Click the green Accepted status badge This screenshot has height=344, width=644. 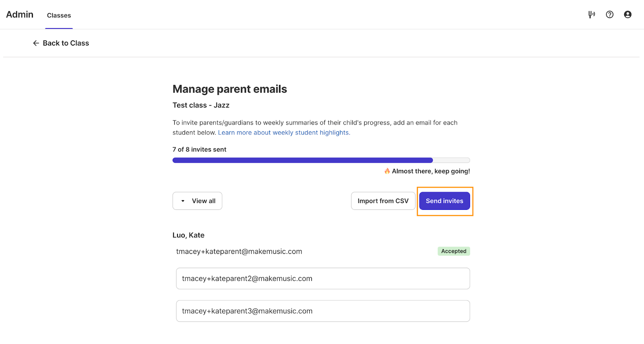[x=454, y=251]
